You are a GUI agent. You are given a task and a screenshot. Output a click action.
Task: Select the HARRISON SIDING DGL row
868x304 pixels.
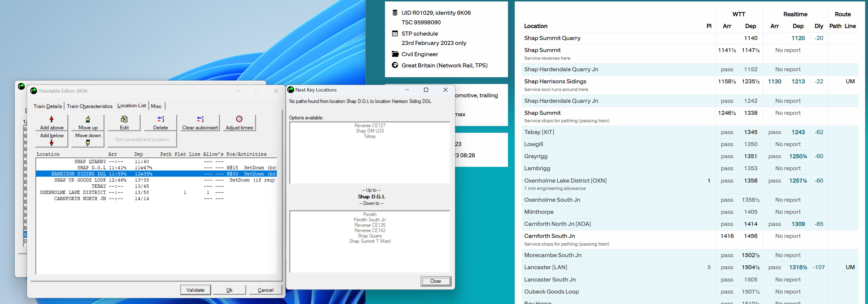click(156, 174)
